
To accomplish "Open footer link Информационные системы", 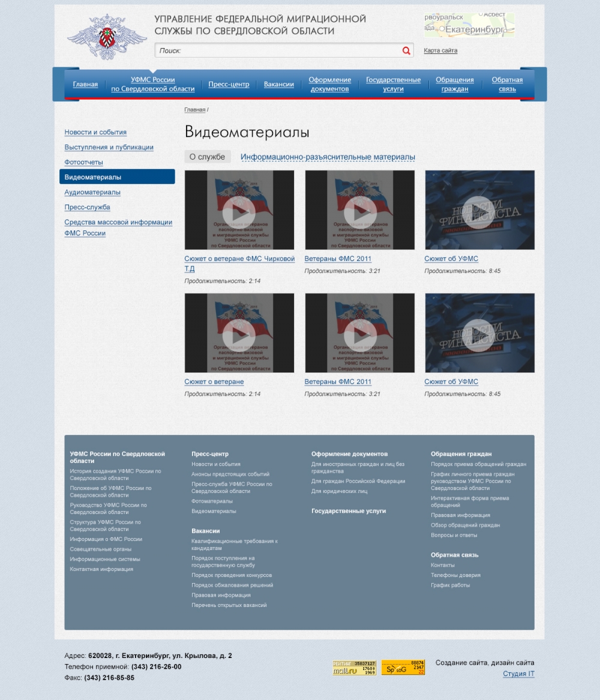I will pos(105,559).
